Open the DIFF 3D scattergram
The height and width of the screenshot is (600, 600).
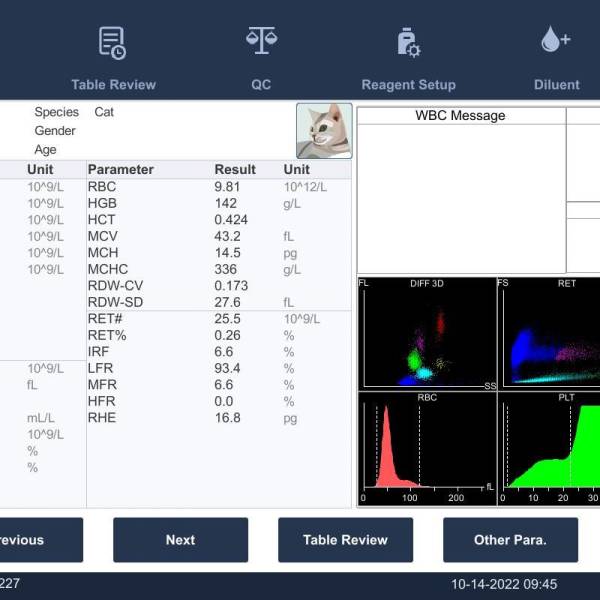427,334
